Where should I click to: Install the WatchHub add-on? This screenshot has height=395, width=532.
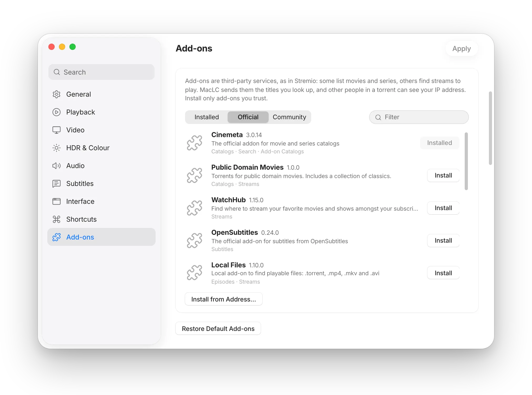[443, 208]
